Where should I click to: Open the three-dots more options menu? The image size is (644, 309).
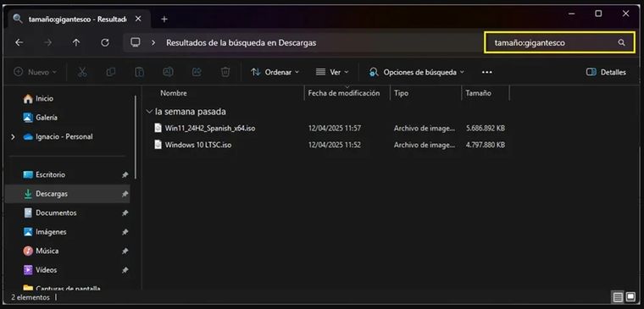click(x=486, y=72)
